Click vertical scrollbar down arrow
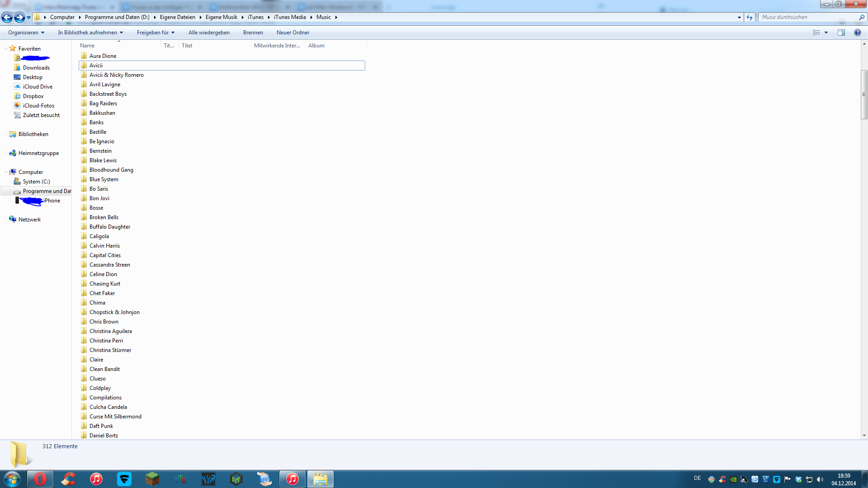The image size is (868, 488). click(864, 436)
